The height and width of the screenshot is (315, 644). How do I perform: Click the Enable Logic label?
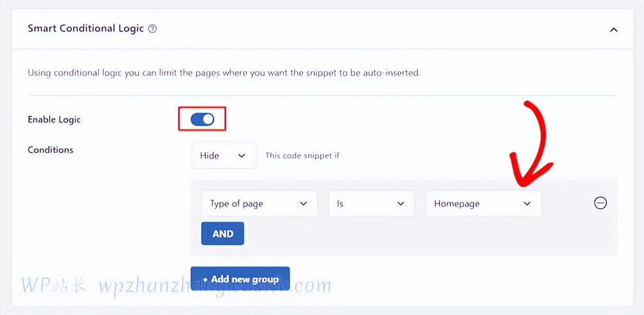pyautogui.click(x=54, y=120)
